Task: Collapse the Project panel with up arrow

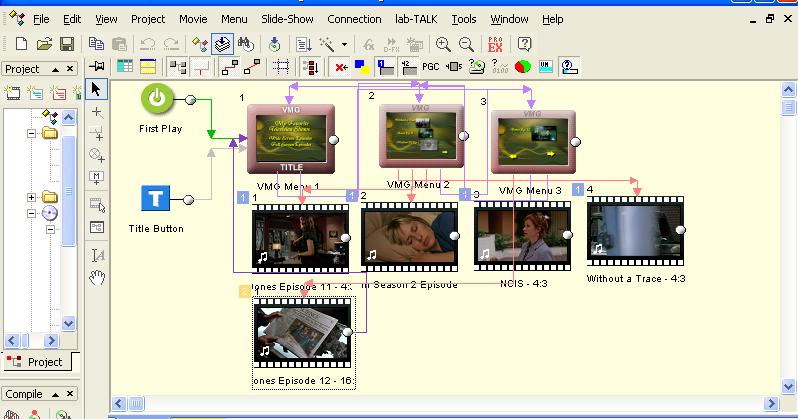Action: [x=55, y=69]
